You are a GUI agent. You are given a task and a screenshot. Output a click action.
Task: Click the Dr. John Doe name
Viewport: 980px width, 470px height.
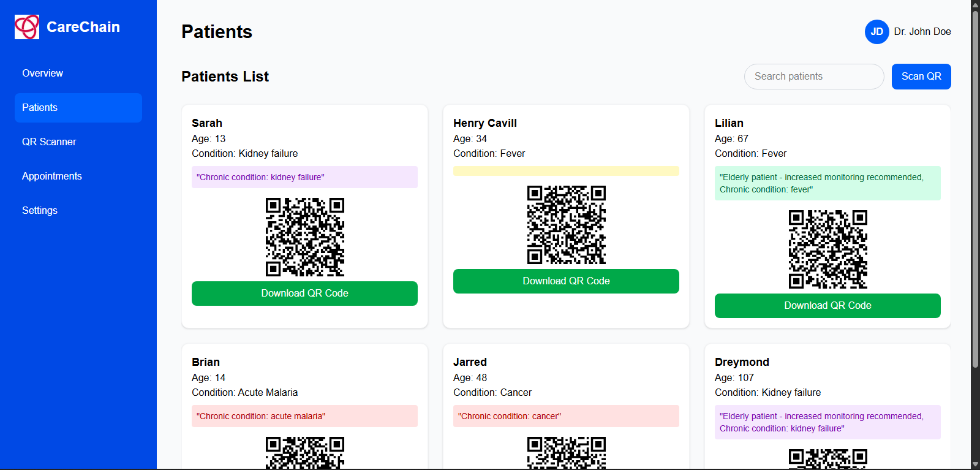click(x=922, y=32)
